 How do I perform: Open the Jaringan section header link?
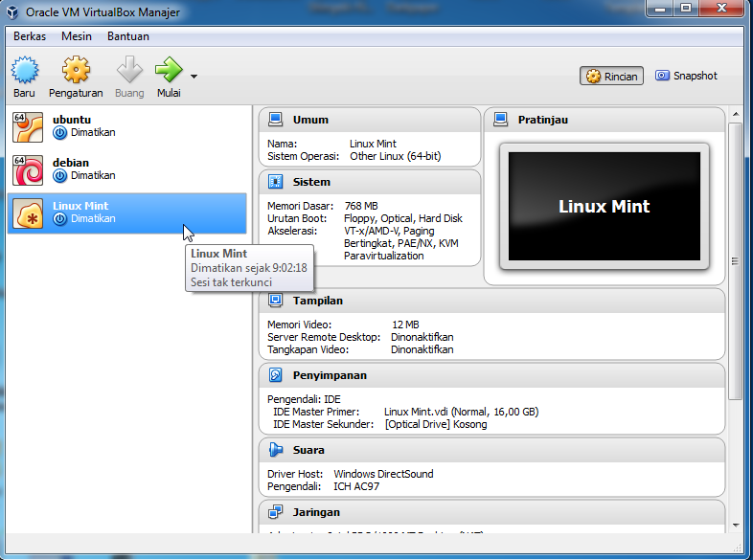(x=316, y=512)
